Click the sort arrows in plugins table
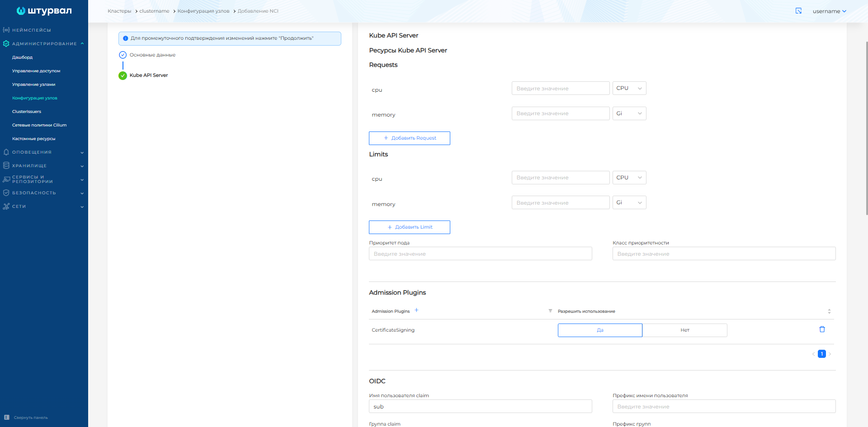Image resolution: width=868 pixels, height=427 pixels. pyautogui.click(x=829, y=311)
